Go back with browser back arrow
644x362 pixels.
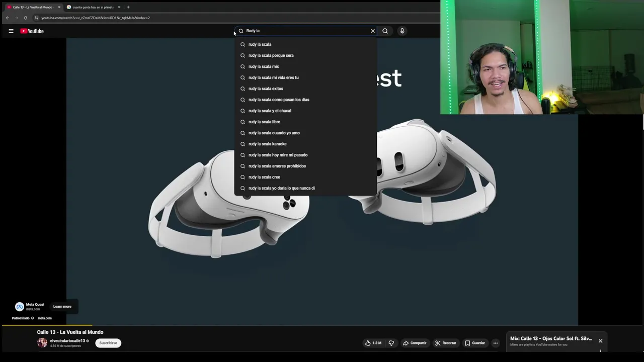click(x=8, y=18)
